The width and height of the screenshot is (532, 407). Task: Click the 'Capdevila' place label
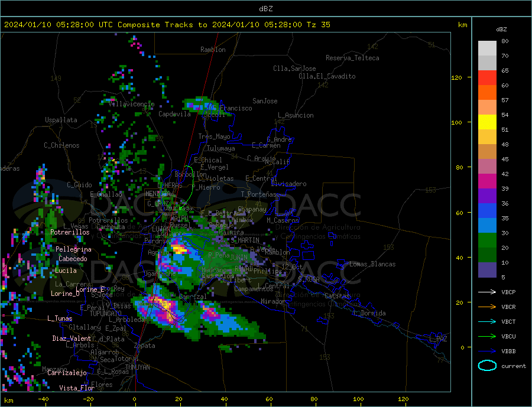(x=175, y=114)
